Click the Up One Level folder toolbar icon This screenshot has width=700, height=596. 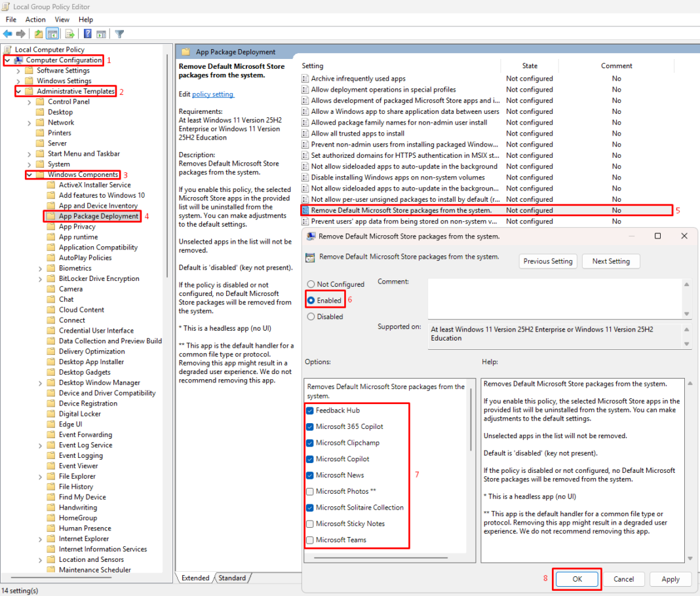tap(37, 33)
